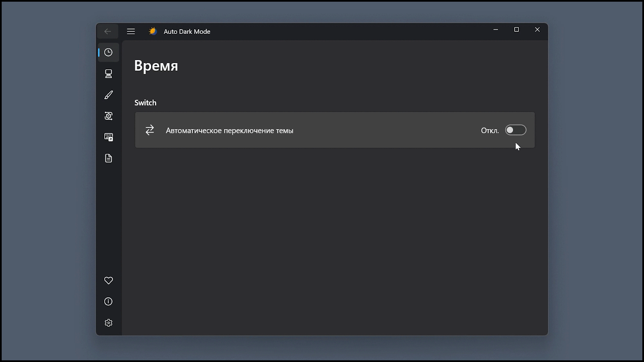
Task: Open the Switch Modes monitor icon
Action: coord(108,74)
